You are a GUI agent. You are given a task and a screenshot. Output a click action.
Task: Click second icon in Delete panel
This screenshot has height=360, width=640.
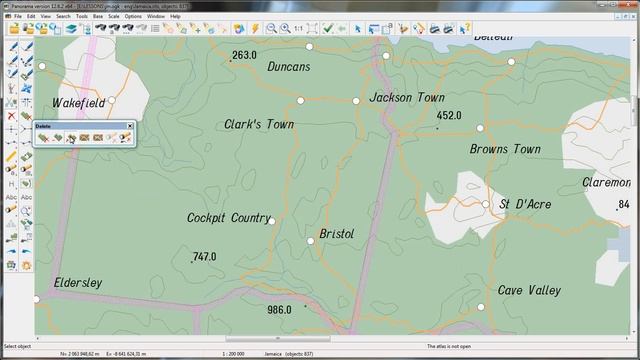click(58, 138)
